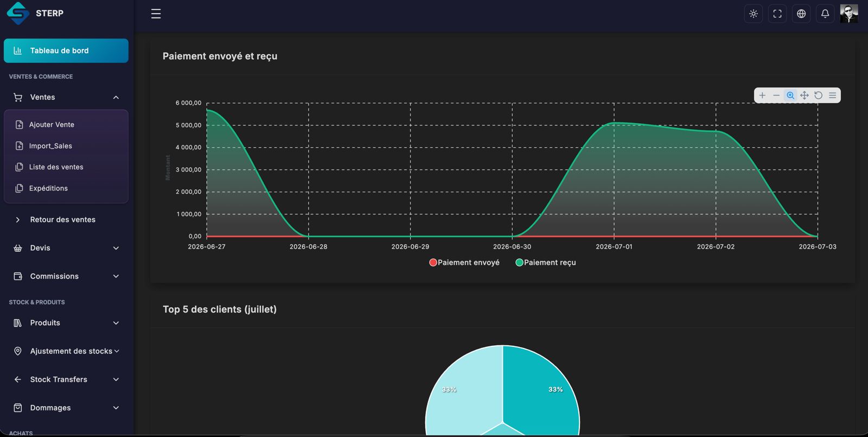Expand the Devis menu
This screenshot has width=868, height=437.
point(66,248)
